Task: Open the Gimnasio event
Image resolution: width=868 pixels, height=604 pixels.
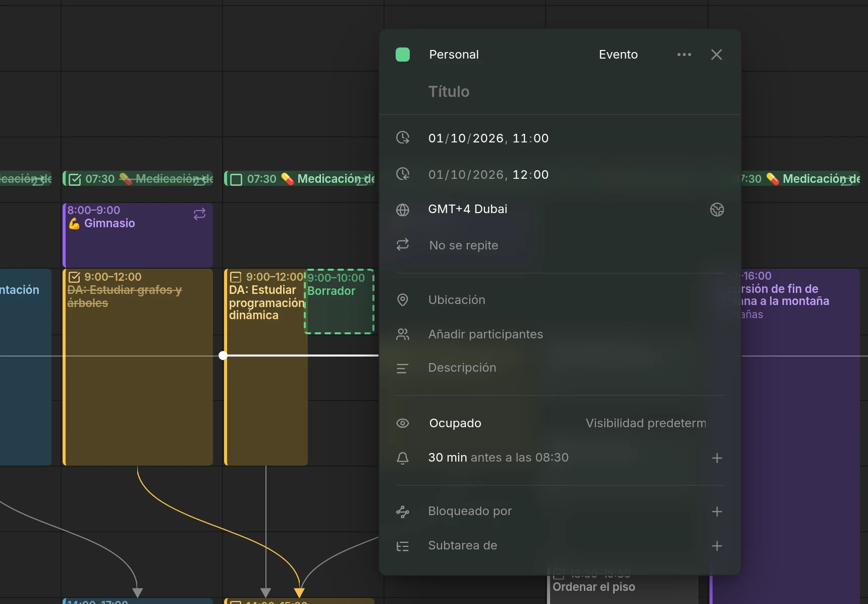Action: pos(138,235)
